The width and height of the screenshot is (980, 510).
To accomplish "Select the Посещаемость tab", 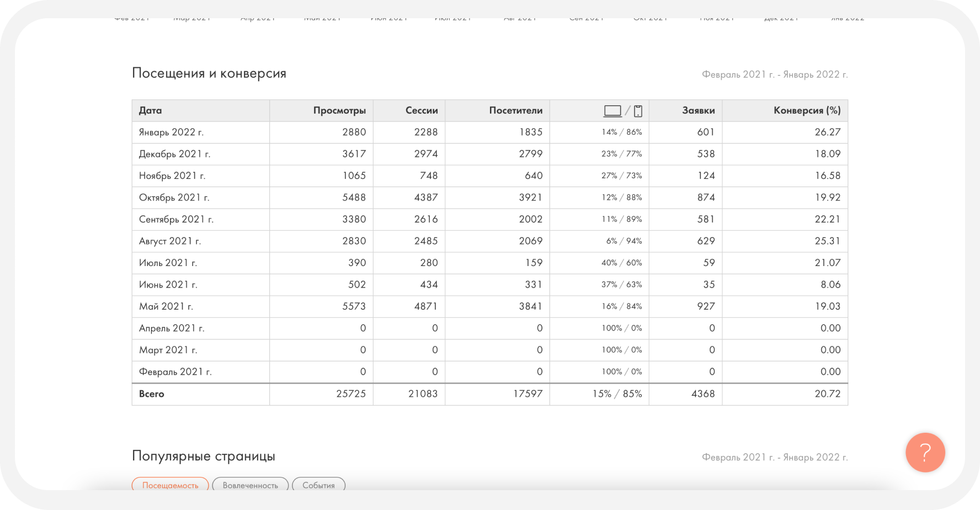I will (x=170, y=485).
